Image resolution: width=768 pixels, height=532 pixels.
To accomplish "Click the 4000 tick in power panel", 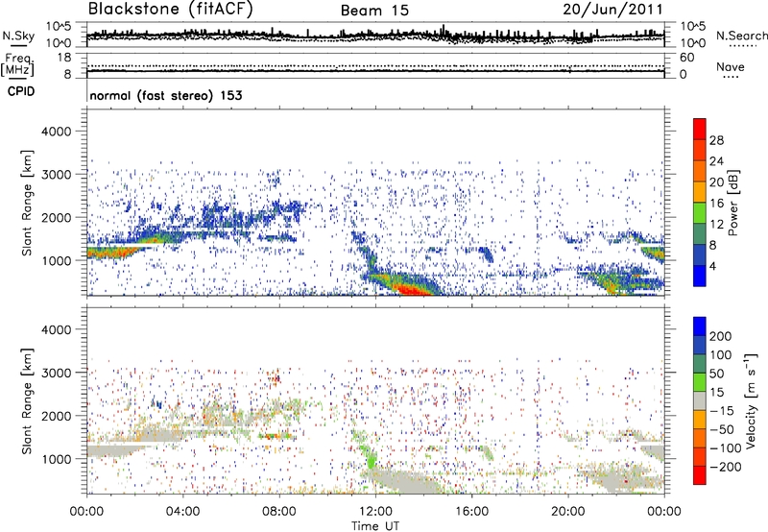I will [57, 132].
